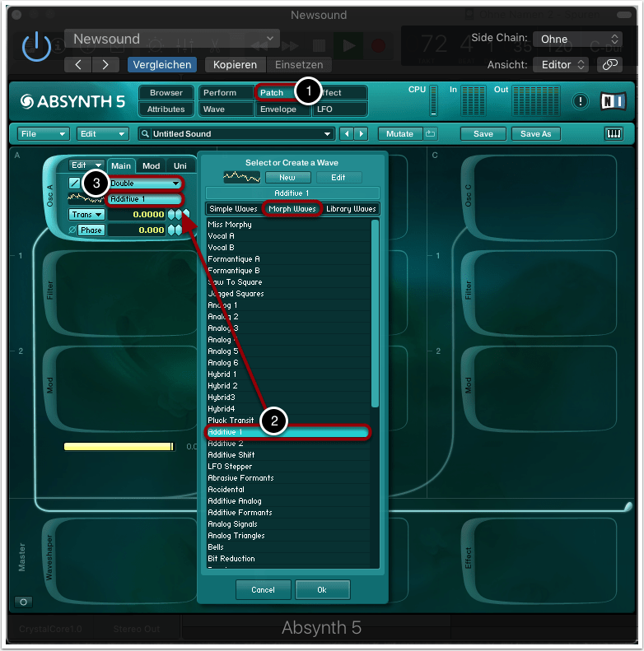Switch to the LFO tab

click(x=340, y=109)
